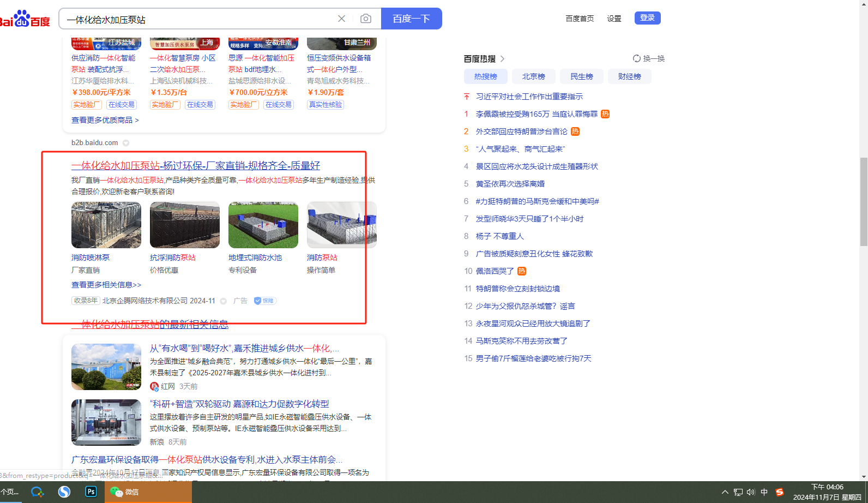Screen dimensions: 868x503
Task: Open 恒压变频供水设备箱 product link
Action: point(339,63)
